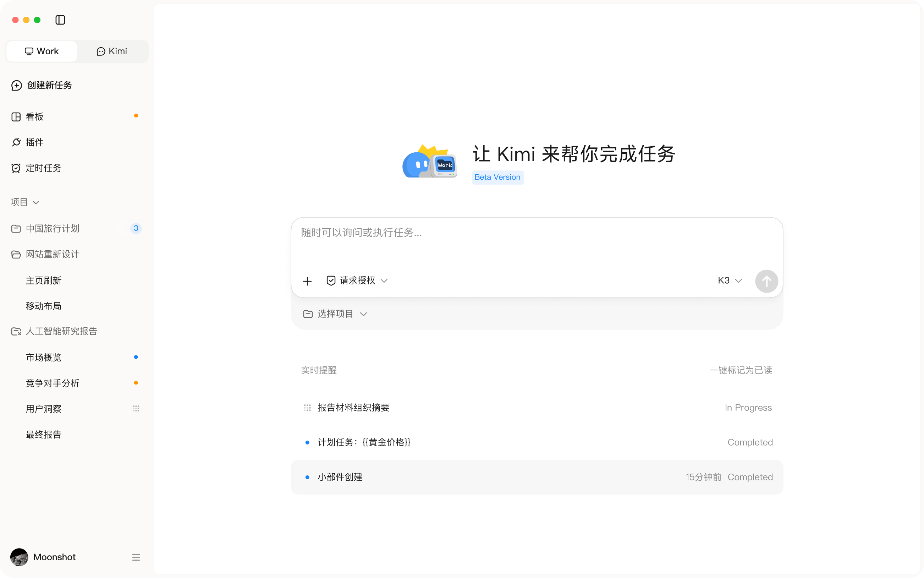Open the 小部件创建 notification
Screen dimensions: 924x578
[x=537, y=478]
